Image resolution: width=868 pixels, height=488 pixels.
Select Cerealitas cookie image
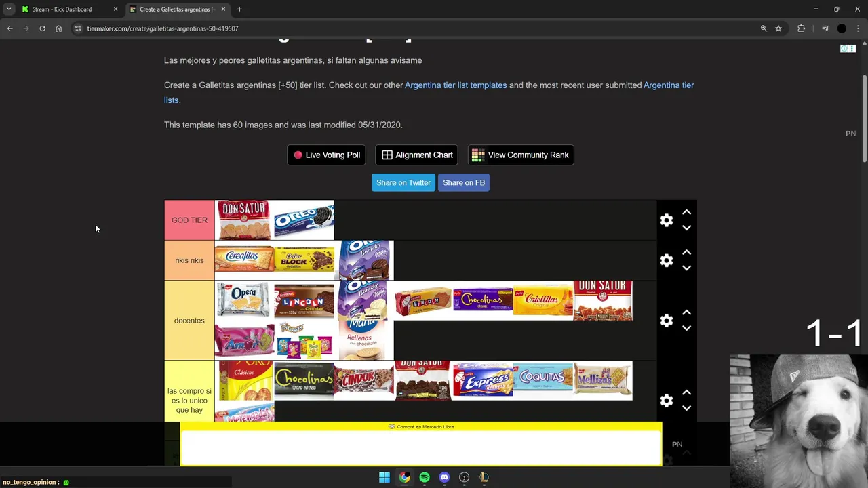click(x=244, y=260)
